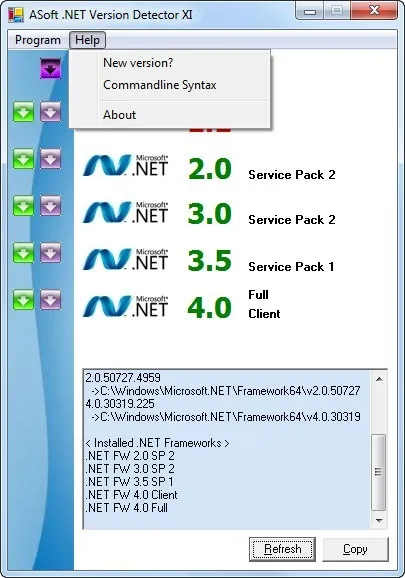Screen dimensions: 405x578
Task: Click the dark purple download icon at top
Action: [50, 68]
